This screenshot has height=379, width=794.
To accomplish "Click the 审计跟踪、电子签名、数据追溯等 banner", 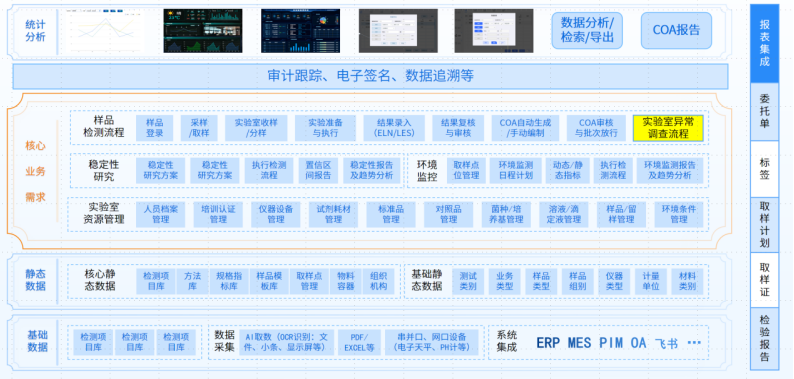I will [x=370, y=77].
